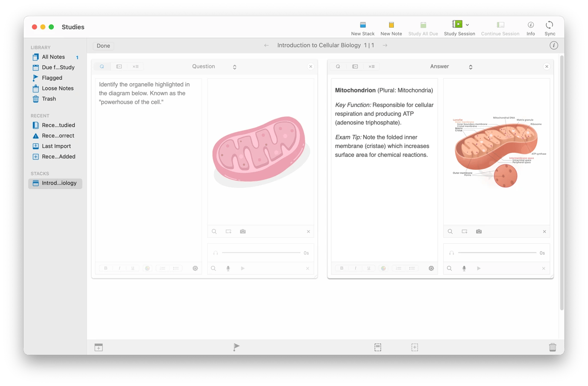Go to next note arrow
Screen dimensions: 588x386
click(385, 45)
